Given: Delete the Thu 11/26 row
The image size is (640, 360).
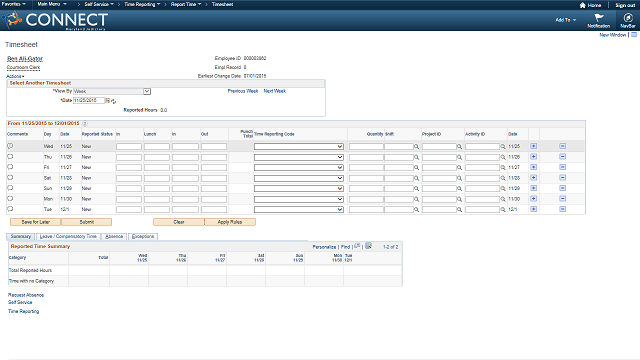Looking at the screenshot, I should click(x=562, y=157).
